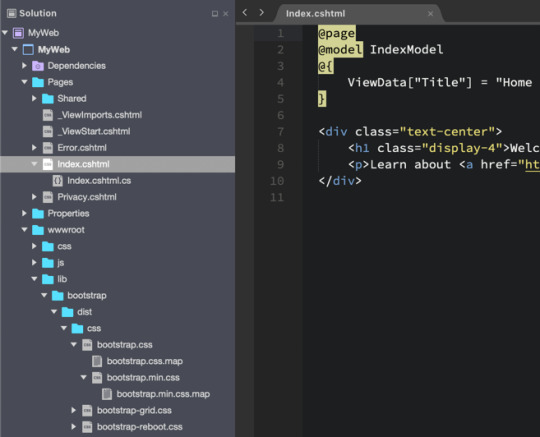
Task: Select the Index.cshtml editor tab
Action: pyautogui.click(x=315, y=14)
